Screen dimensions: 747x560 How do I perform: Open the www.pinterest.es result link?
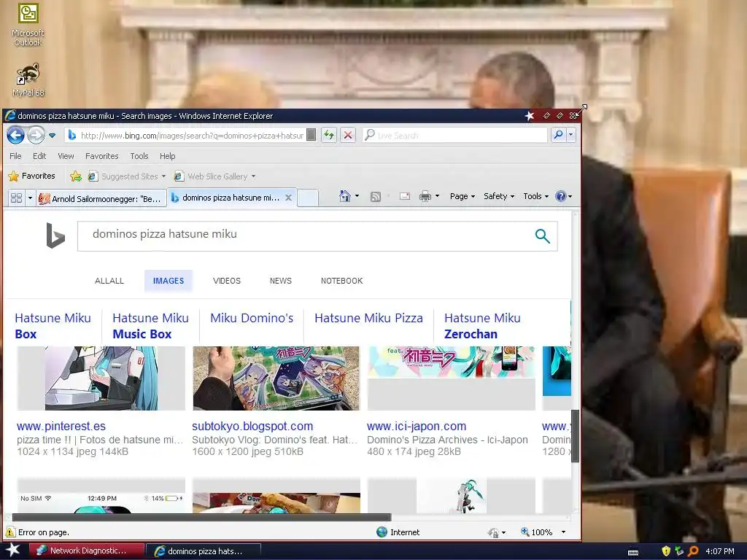coord(61,426)
